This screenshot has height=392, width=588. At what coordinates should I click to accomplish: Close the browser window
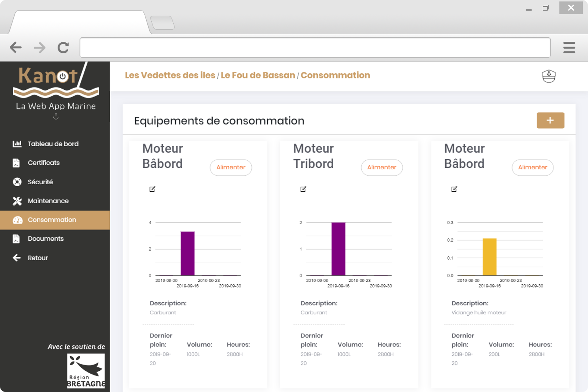571,7
